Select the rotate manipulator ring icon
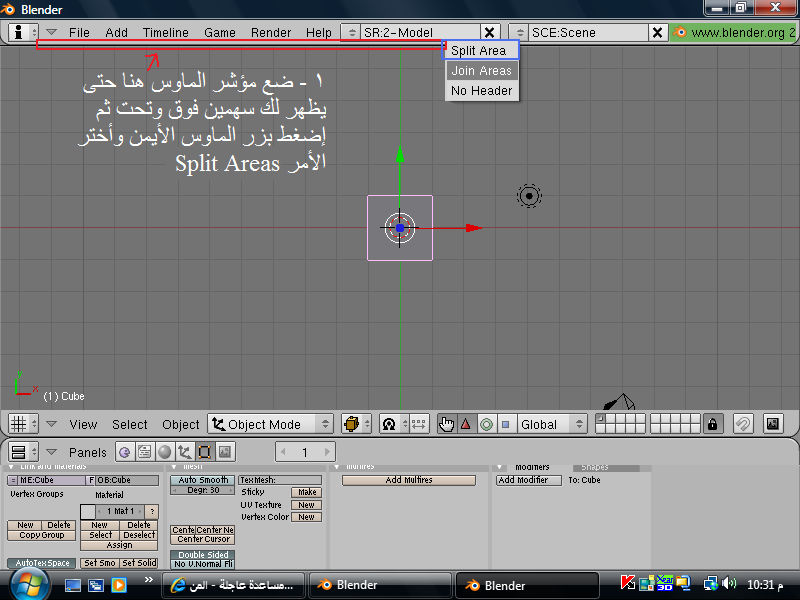This screenshot has height=600, width=800. 486,424
